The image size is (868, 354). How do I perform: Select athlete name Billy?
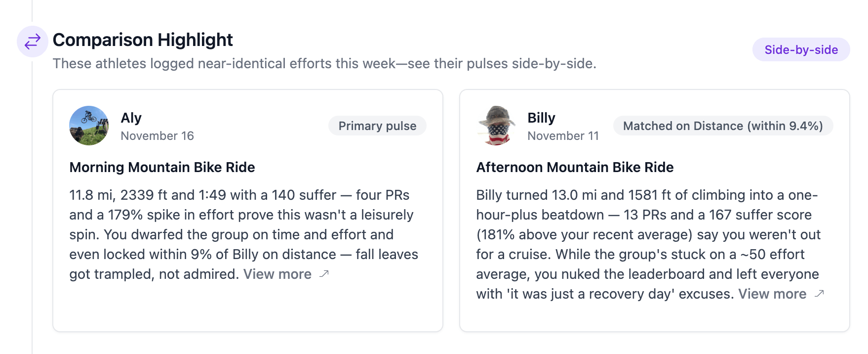tap(541, 118)
